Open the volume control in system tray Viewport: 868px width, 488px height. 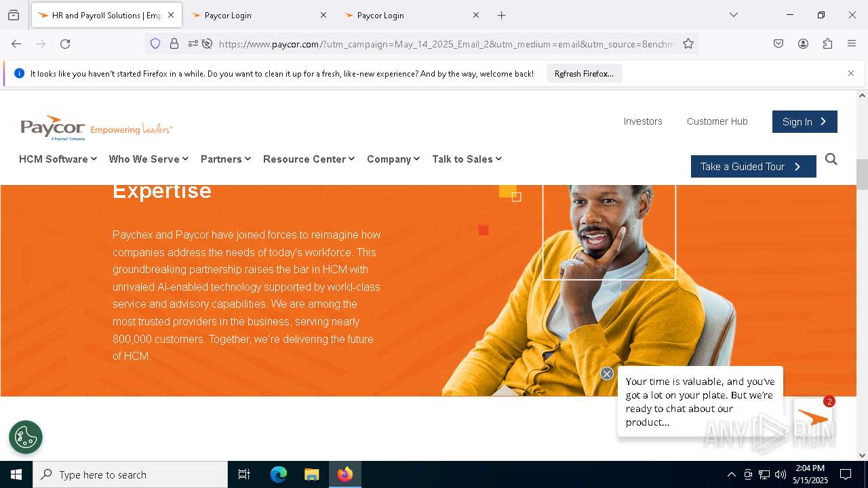(781, 474)
